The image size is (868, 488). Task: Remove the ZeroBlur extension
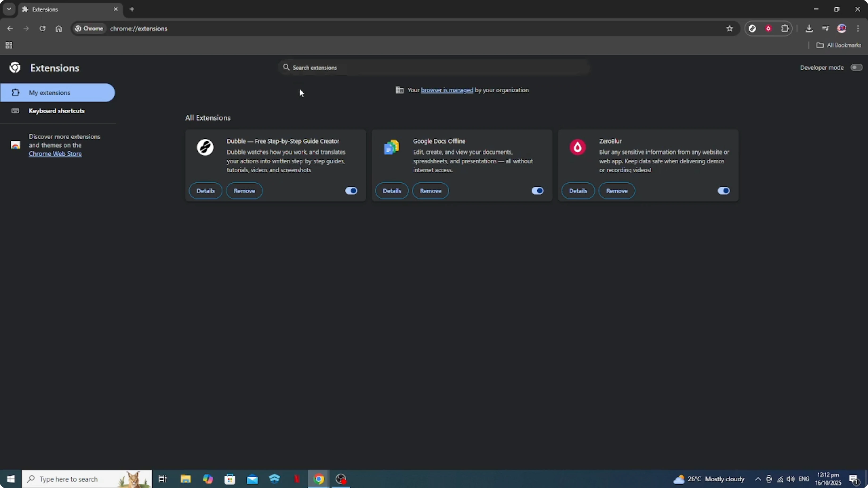617,191
